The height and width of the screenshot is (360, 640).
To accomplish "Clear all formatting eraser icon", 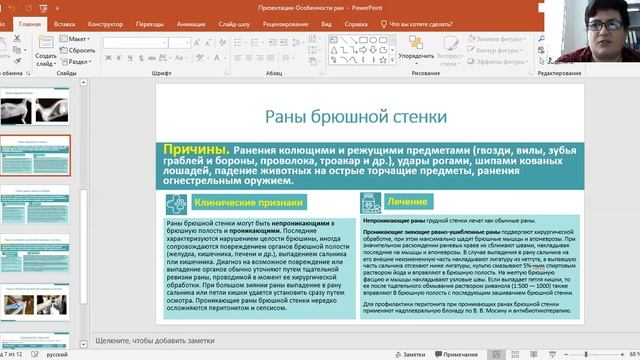I will tap(222, 42).
